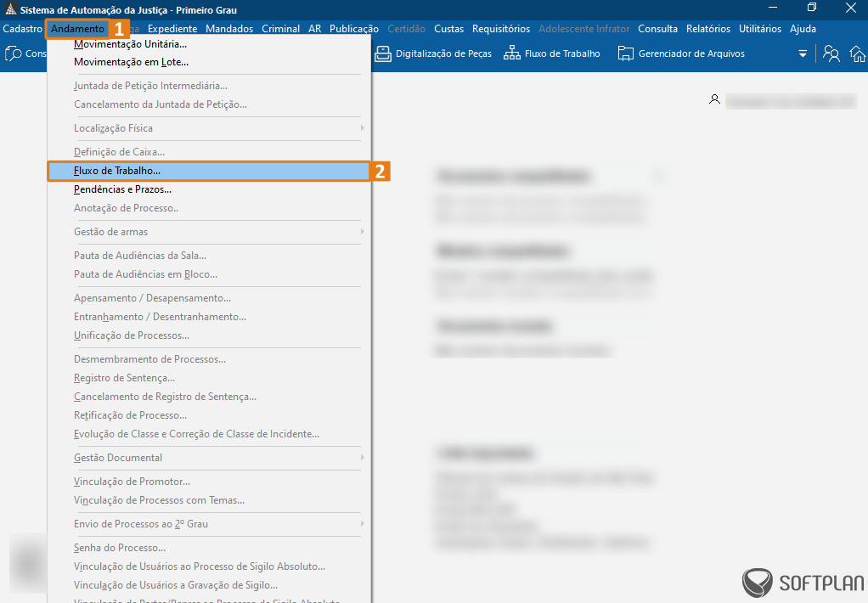
Task: Close the Sistema de Automação da Justiça window
Action: click(851, 7)
